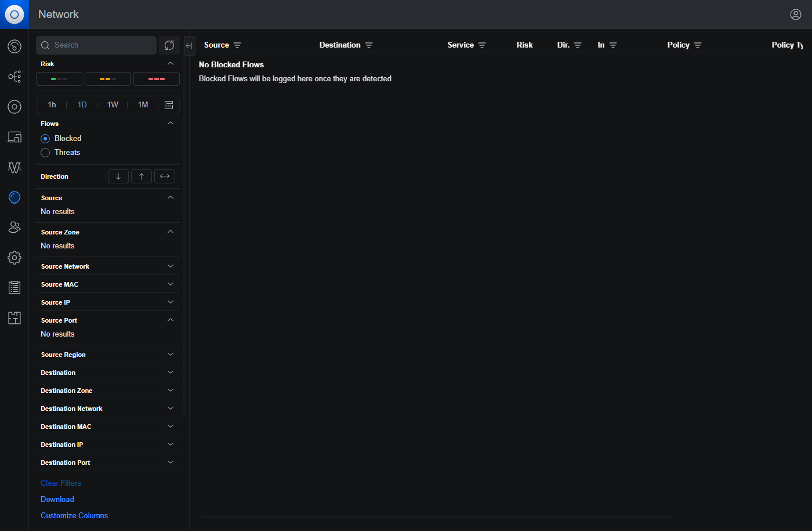
Task: Open the user account profile icon
Action: pos(795,15)
